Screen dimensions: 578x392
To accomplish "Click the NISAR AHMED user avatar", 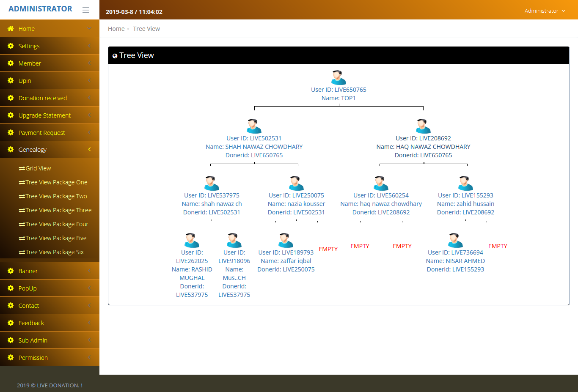I will pos(455,240).
